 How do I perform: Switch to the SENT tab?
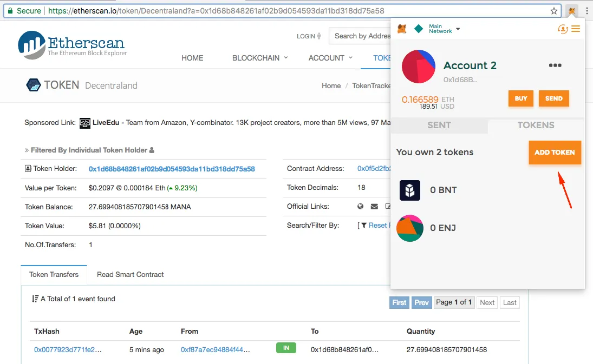tap(439, 125)
